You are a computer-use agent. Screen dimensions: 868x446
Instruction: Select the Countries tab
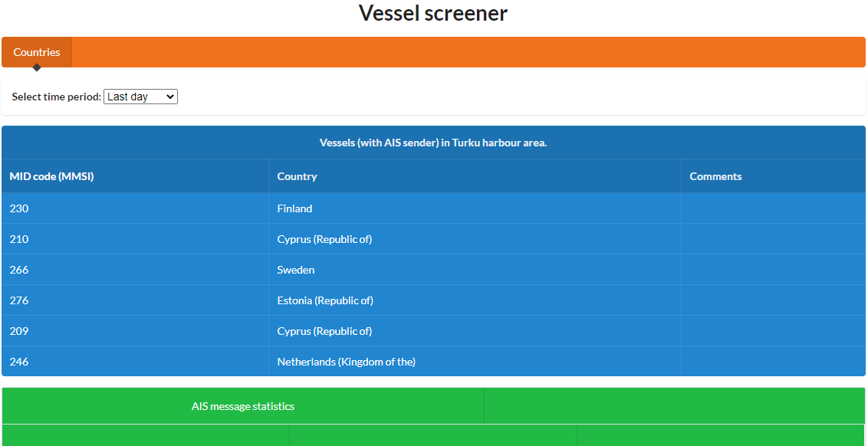tap(37, 52)
